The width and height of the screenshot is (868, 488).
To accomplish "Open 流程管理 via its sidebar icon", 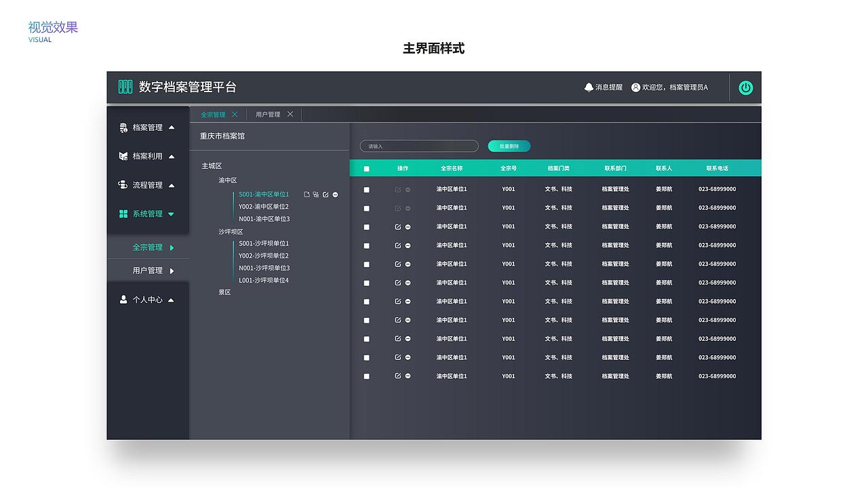I will click(124, 184).
